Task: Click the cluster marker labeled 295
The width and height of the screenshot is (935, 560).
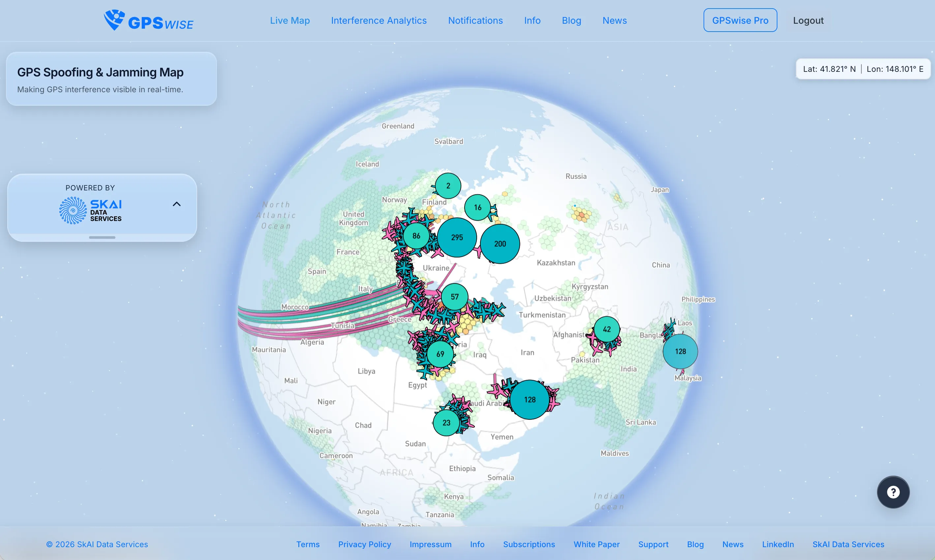Action: (457, 238)
